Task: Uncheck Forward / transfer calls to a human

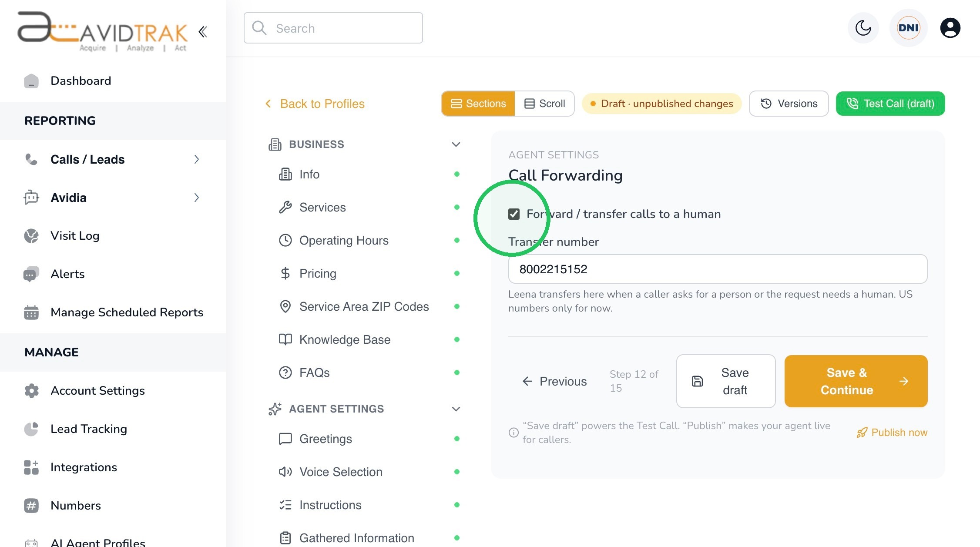Action: pyautogui.click(x=514, y=214)
